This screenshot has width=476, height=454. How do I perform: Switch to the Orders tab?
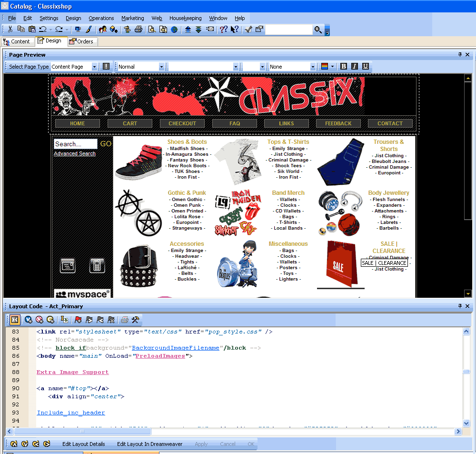83,41
